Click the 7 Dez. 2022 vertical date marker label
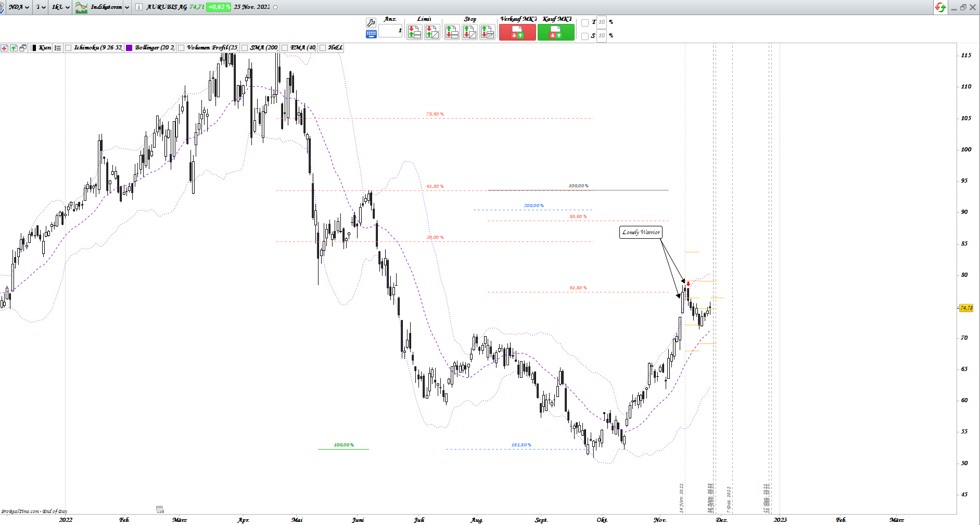The width and height of the screenshot is (980, 525). [729, 500]
